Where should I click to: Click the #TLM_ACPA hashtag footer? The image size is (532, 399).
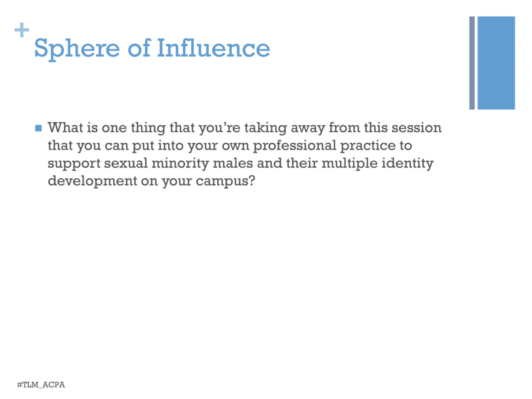point(41,385)
